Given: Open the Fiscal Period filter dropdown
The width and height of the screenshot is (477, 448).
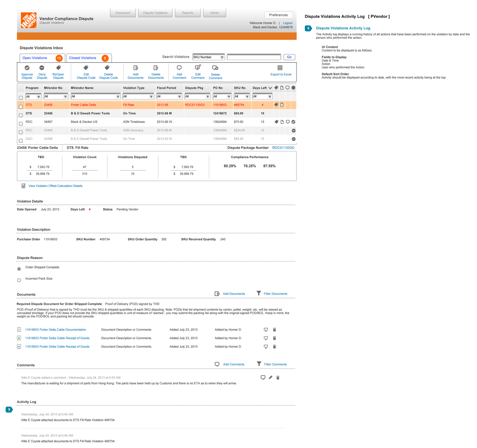Looking at the screenshot, I should (x=169, y=97).
